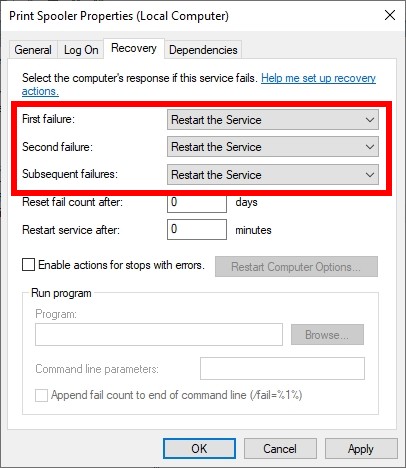Click the Restart service after minutes field
The width and height of the screenshot is (406, 468).
coord(197,229)
